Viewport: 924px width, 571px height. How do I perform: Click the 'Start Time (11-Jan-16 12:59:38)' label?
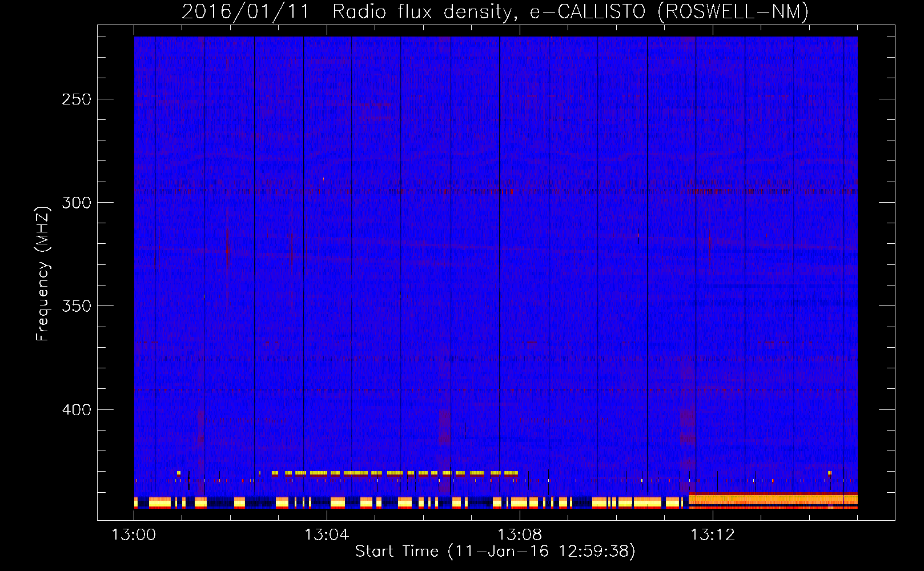point(495,552)
